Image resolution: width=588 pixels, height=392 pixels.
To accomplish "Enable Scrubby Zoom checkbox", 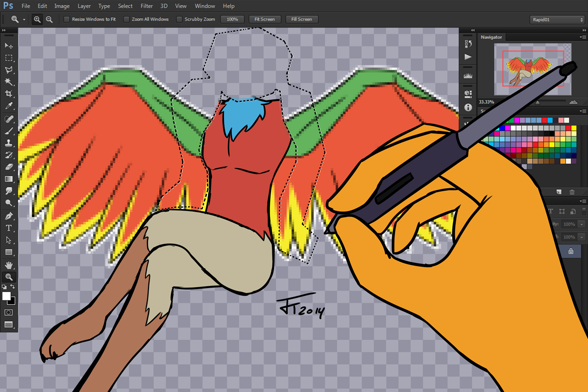I will click(179, 19).
